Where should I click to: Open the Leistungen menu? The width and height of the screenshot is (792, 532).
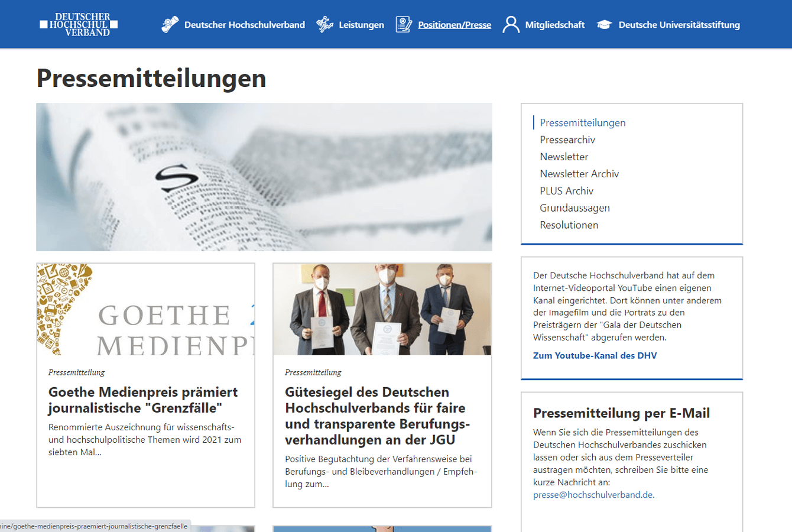click(x=361, y=25)
